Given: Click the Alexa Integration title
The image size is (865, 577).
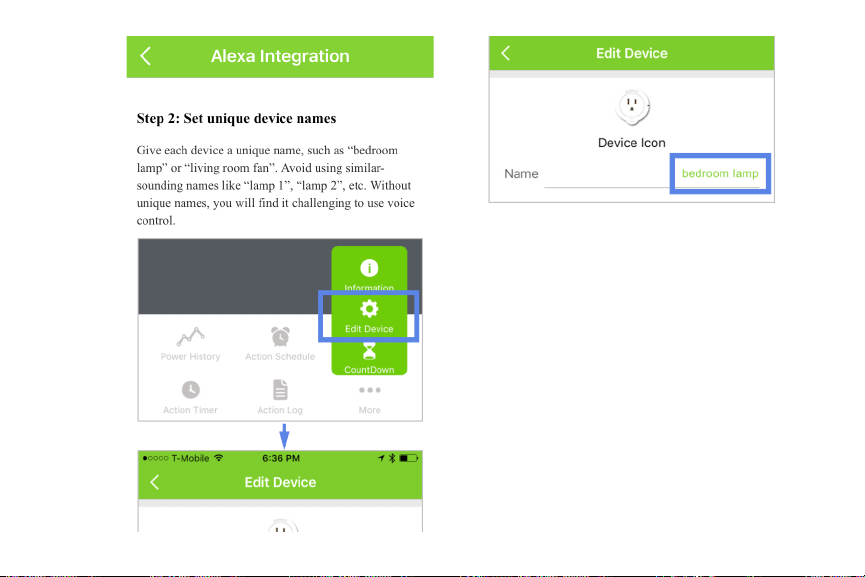Looking at the screenshot, I should (x=280, y=56).
